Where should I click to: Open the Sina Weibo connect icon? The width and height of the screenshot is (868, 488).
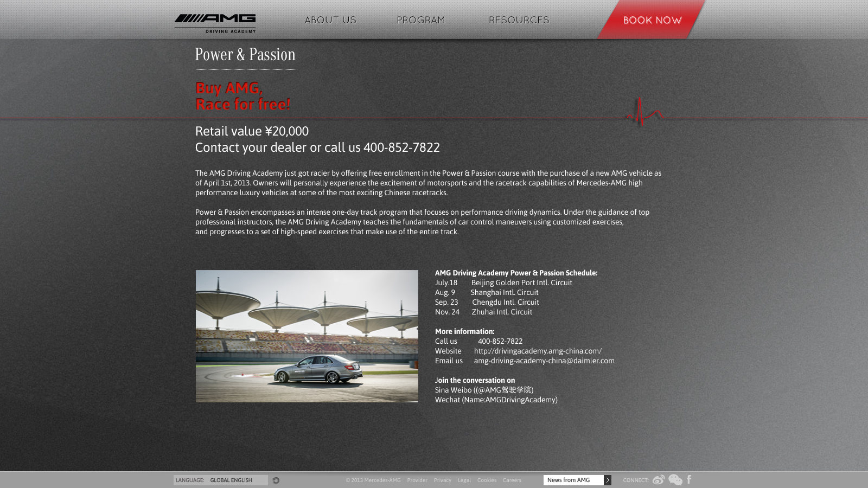pos(659,480)
